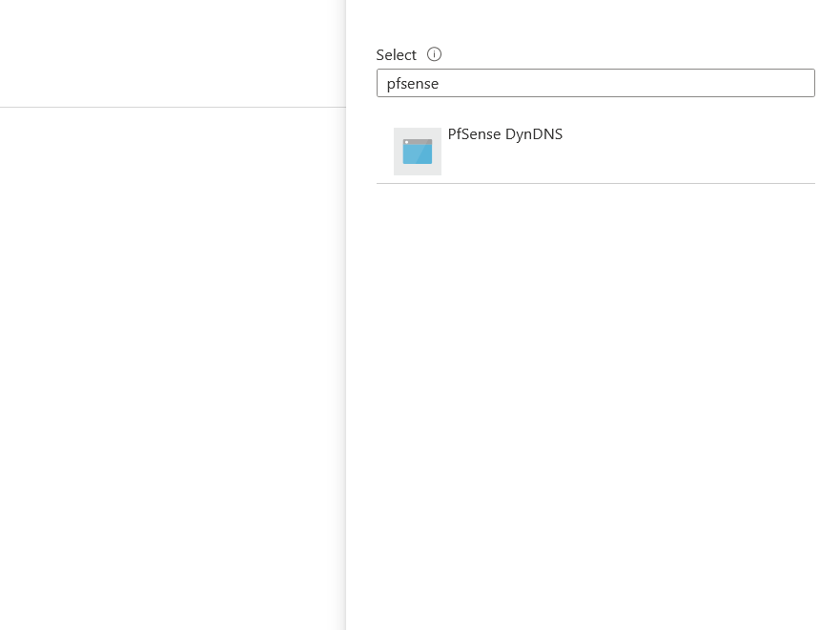
Task: Select the blue window icon for PfSense DynDNS
Action: (417, 152)
